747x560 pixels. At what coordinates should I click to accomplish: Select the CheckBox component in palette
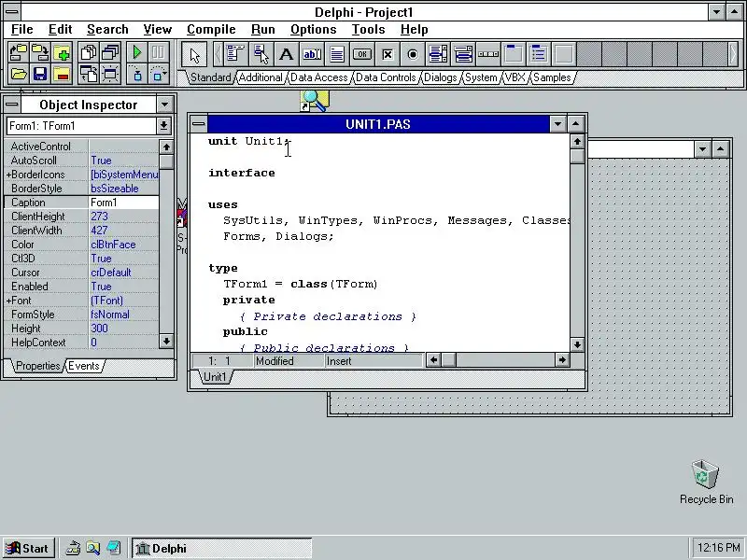pos(388,54)
